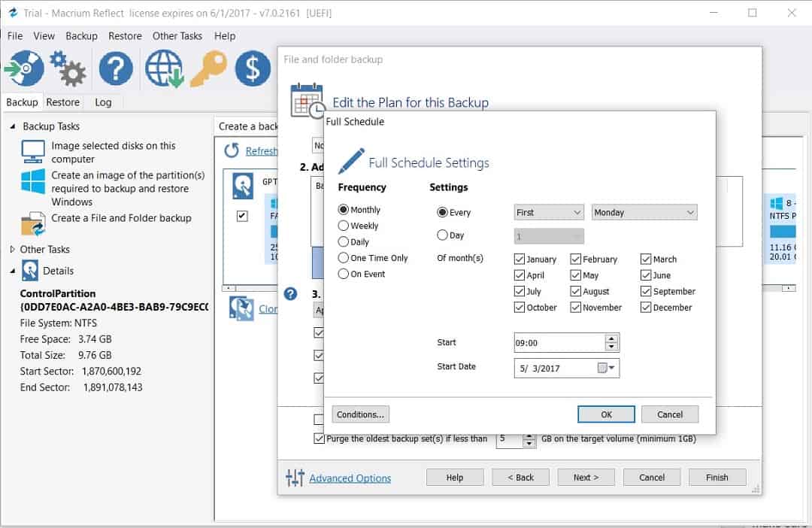
Task: Click the globe download updates toolbar icon
Action: (164, 68)
